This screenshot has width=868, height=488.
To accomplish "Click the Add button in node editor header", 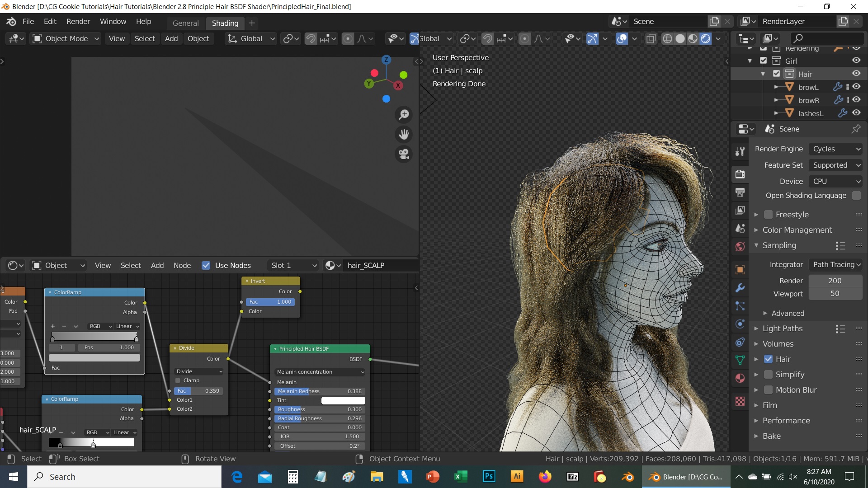I will [157, 266].
